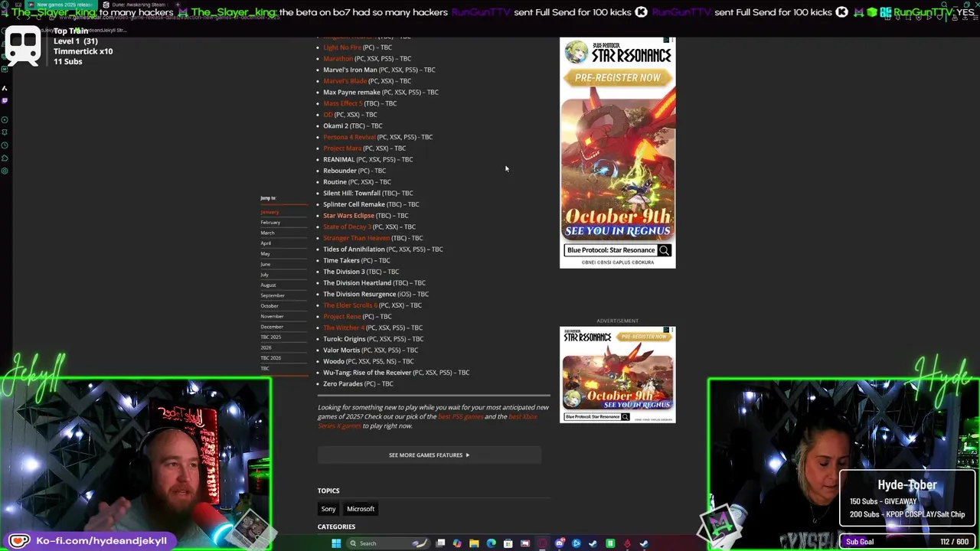The width and height of the screenshot is (980, 551).
Task: Open Pinboards from the browser sidebar
Action: [x=5, y=132]
